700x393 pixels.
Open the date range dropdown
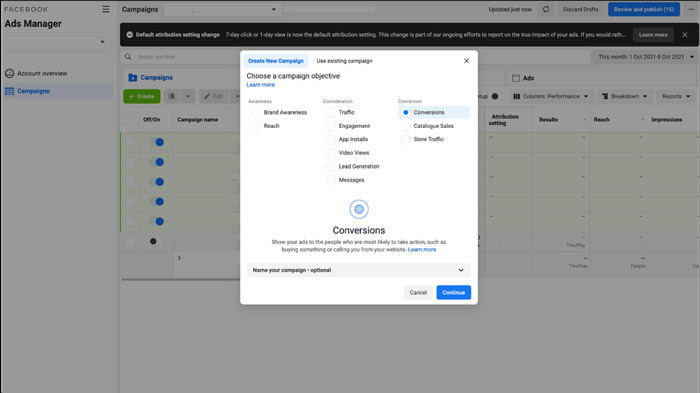click(646, 57)
